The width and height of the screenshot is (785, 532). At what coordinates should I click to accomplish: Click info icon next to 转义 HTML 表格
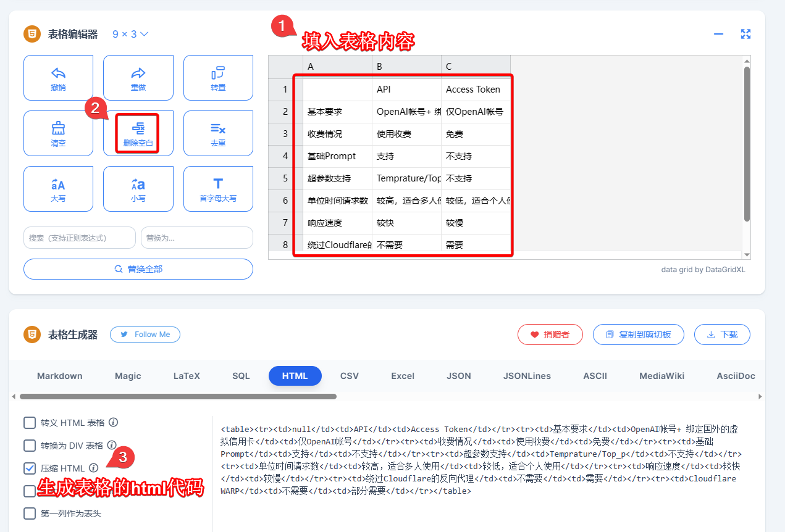point(113,423)
